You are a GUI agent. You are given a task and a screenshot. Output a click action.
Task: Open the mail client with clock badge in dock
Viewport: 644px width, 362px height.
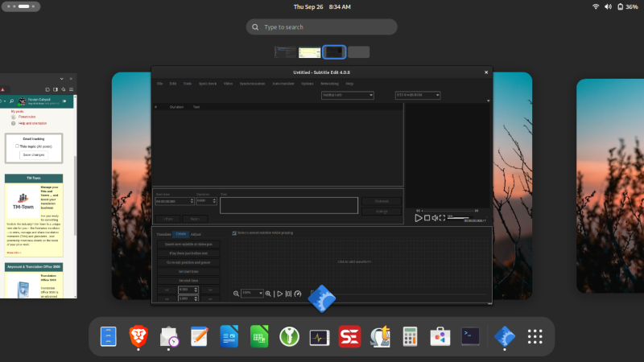coord(169,336)
